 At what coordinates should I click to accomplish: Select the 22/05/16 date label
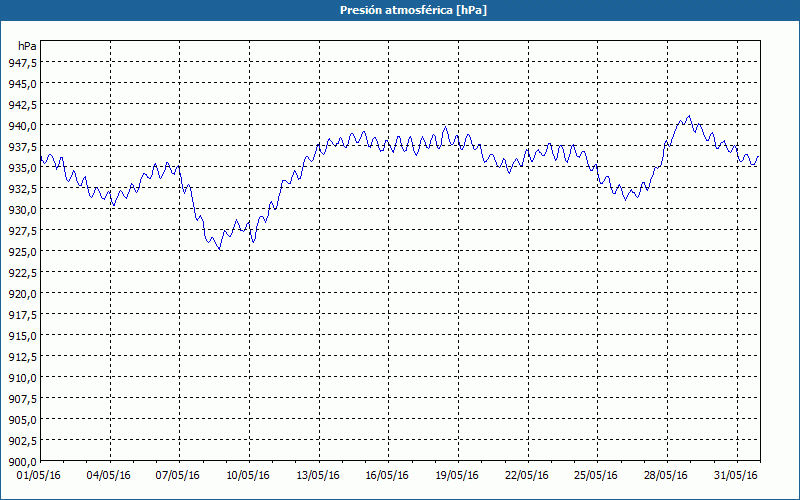click(527, 476)
